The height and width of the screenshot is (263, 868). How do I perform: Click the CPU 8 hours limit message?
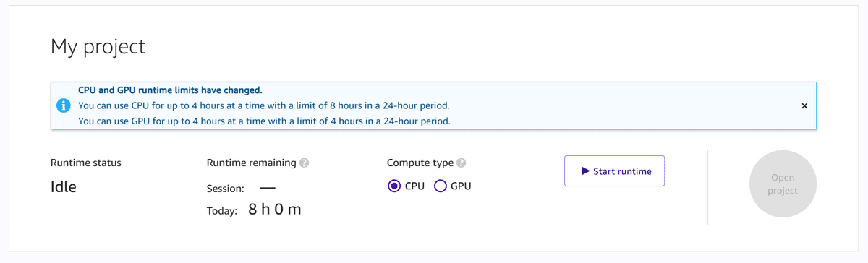(264, 105)
